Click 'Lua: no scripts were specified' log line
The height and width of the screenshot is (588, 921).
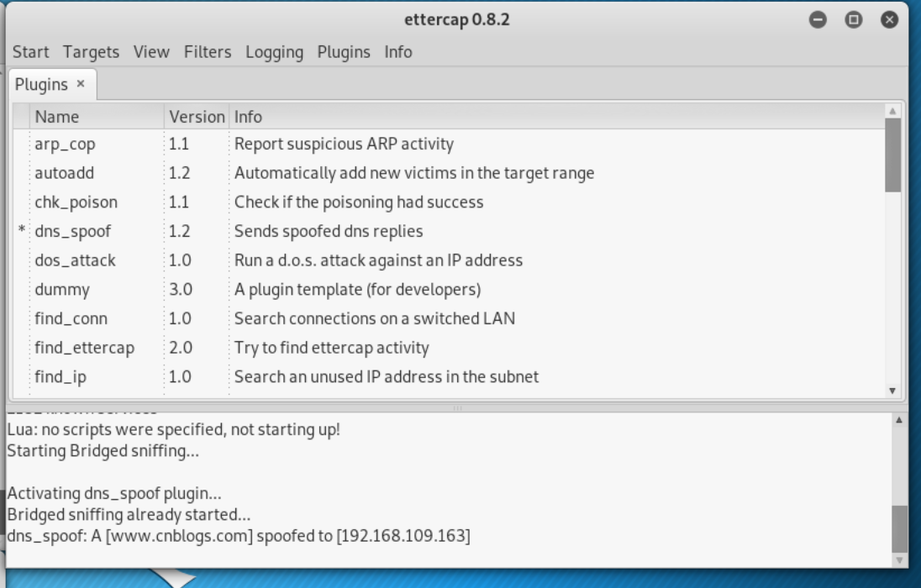click(x=173, y=429)
